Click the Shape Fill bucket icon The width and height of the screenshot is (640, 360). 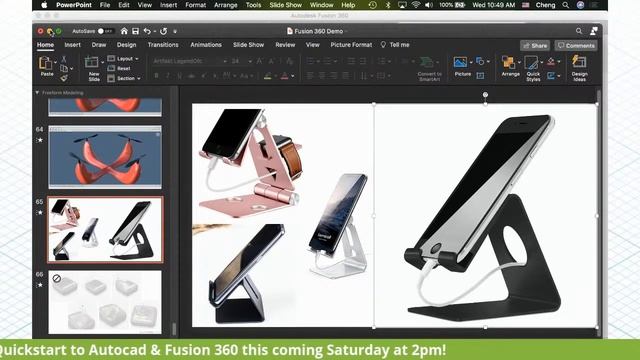(x=551, y=61)
